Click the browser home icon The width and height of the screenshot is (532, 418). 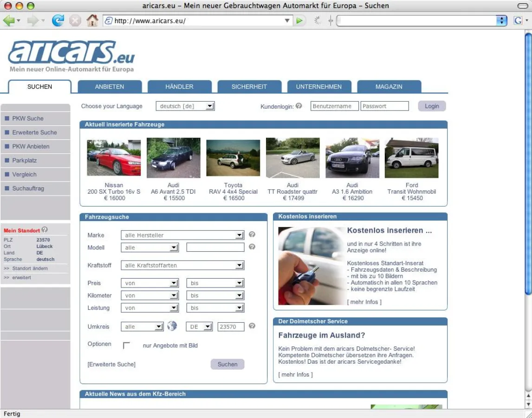92,20
